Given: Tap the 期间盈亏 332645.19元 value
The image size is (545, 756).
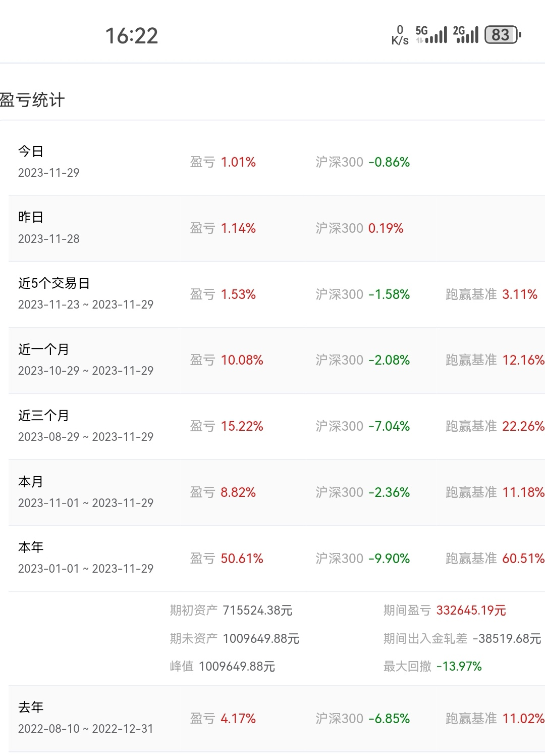Looking at the screenshot, I should [x=470, y=611].
